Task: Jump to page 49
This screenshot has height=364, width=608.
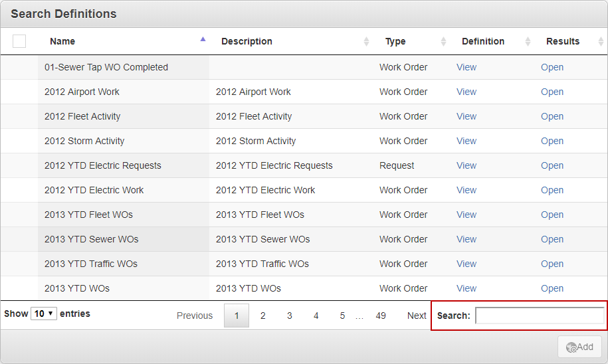Action: click(381, 316)
